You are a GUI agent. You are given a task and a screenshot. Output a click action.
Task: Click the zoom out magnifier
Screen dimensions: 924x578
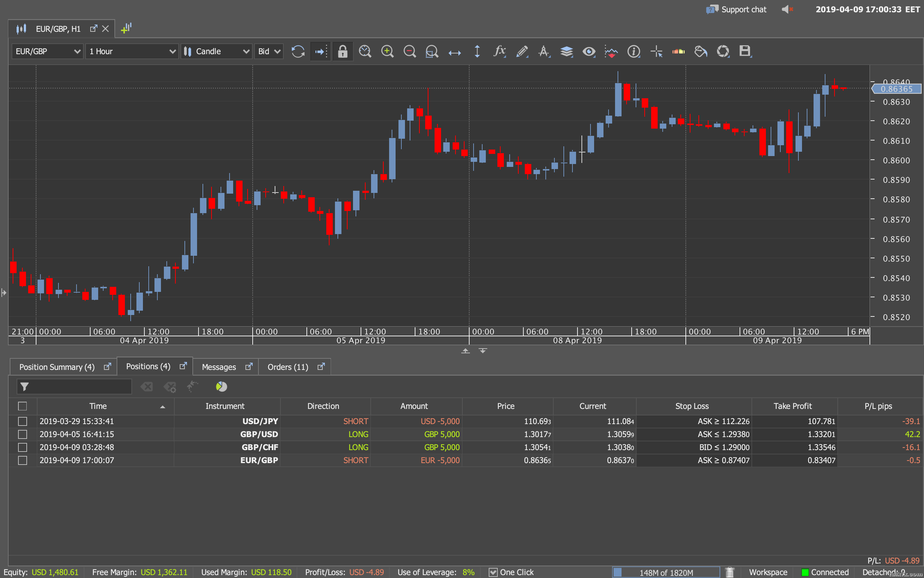coord(410,51)
